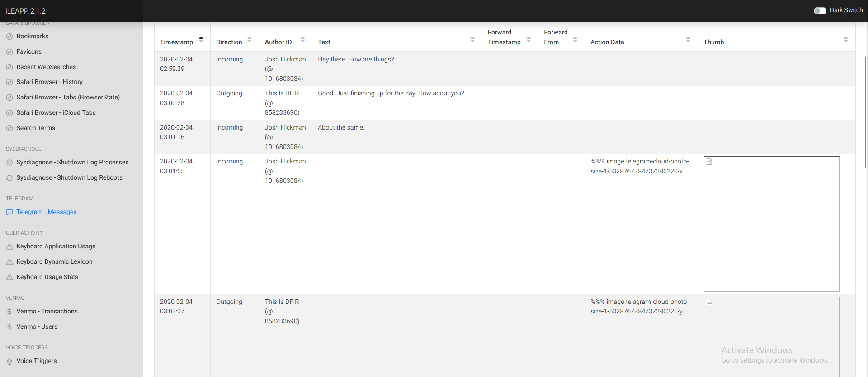Click the Telegram Messages chat icon
Screen dimensions: 868x377
[x=9, y=212]
